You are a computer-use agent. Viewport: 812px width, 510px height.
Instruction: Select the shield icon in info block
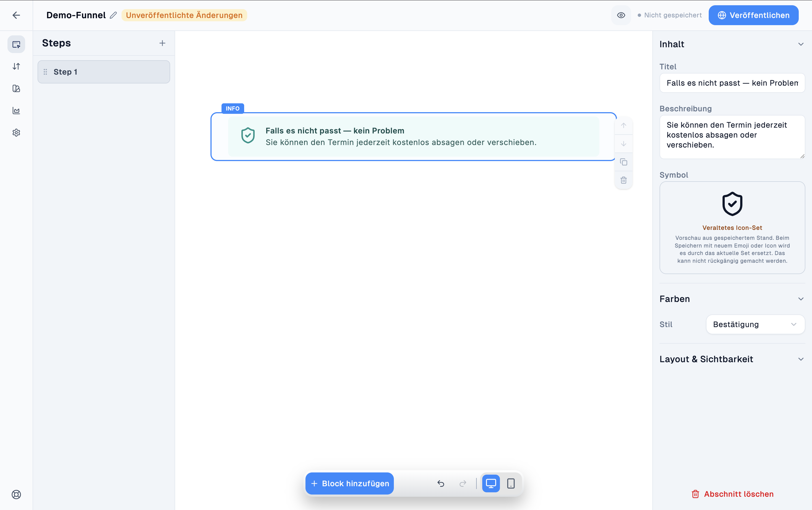[x=248, y=136]
